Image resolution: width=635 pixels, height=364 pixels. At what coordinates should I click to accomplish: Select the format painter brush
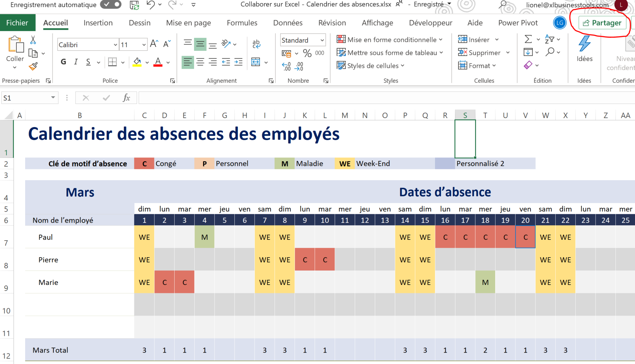point(33,66)
